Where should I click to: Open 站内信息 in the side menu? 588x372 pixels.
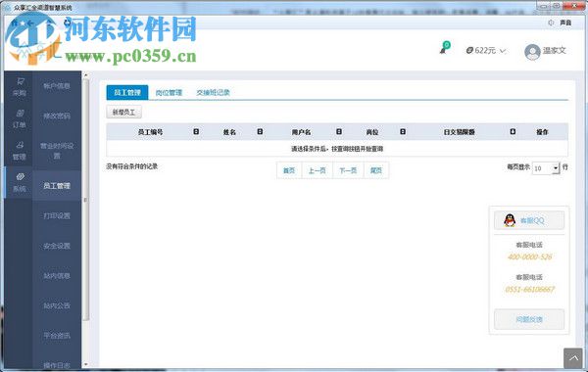pos(57,276)
